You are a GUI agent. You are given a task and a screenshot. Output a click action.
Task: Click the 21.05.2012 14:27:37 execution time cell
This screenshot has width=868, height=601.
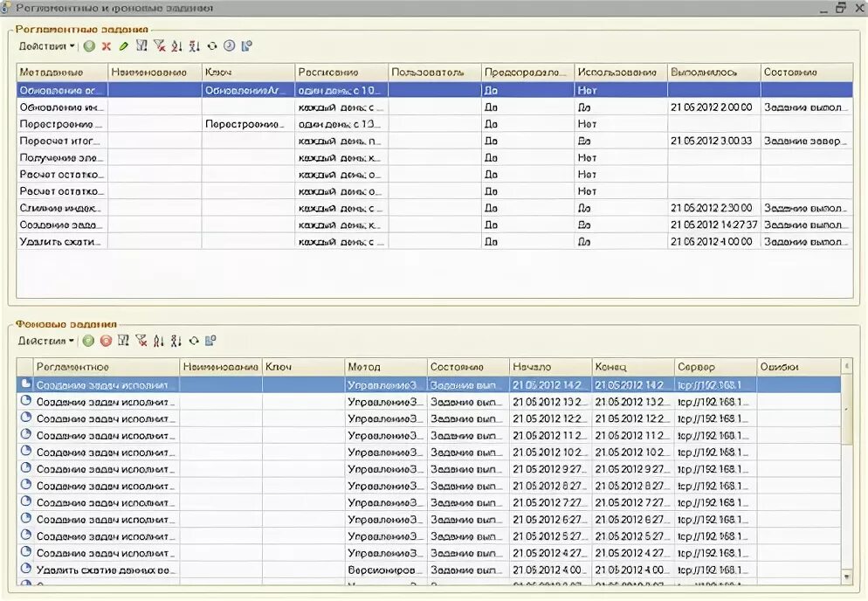coord(713,225)
